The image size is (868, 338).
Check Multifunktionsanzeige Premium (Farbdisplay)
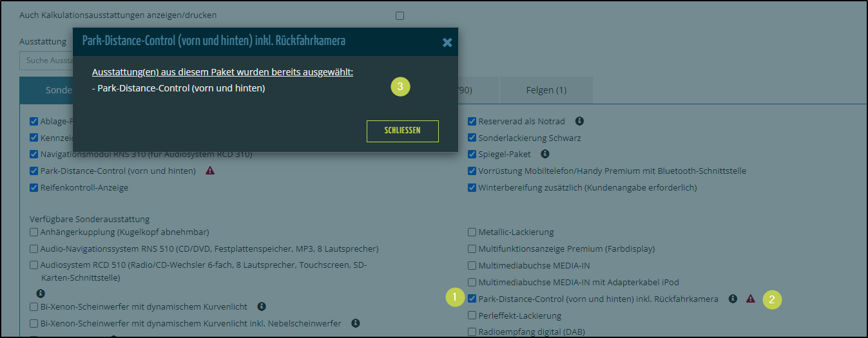(x=472, y=249)
